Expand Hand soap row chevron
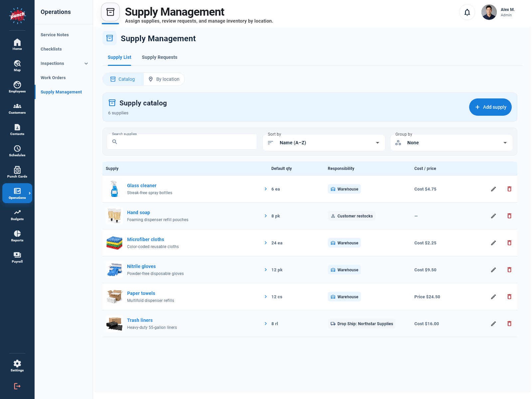This screenshot has height=399, width=532. pos(266,216)
